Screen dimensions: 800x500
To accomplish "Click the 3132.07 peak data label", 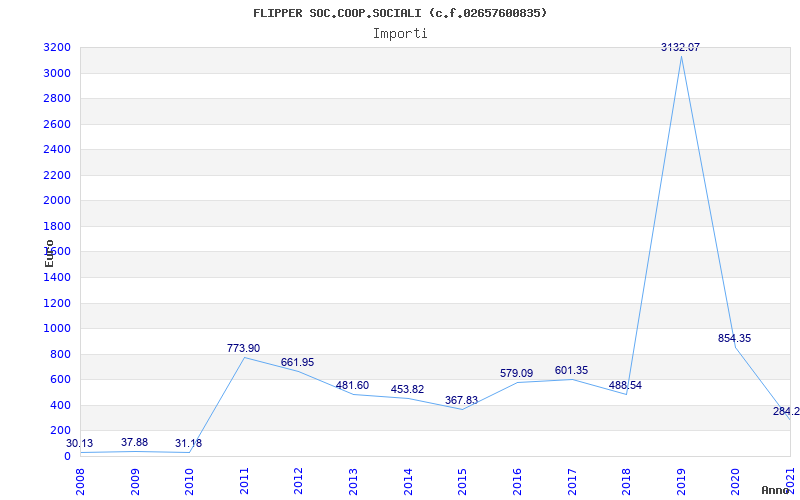I will (x=680, y=47).
